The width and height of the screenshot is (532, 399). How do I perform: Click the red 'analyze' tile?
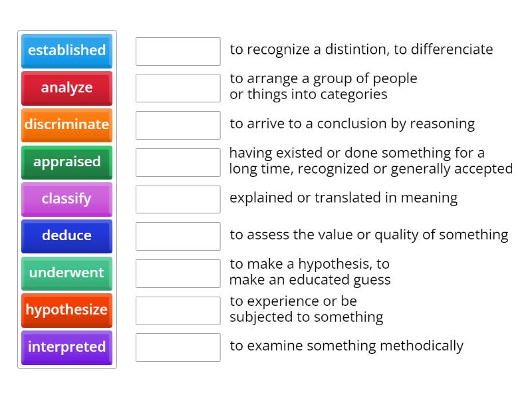(x=66, y=88)
